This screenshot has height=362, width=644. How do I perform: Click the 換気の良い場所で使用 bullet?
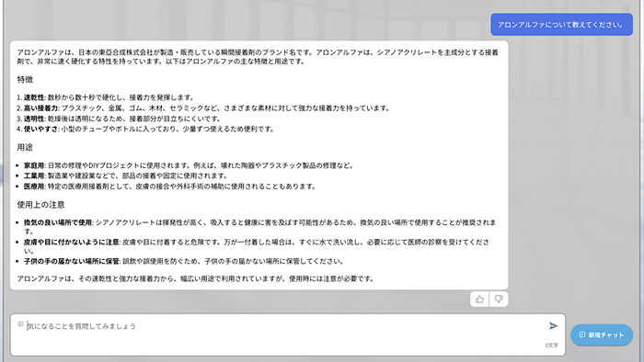(x=259, y=227)
